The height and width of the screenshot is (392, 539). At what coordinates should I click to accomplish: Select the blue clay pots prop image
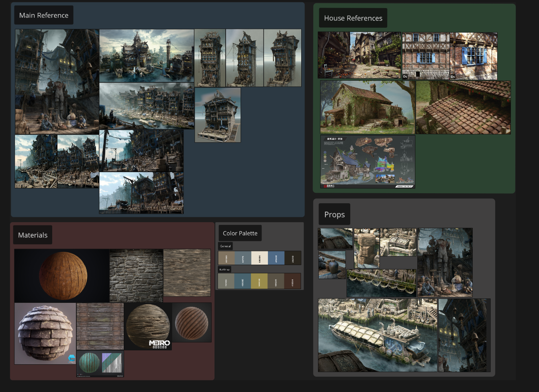pyautogui.click(x=332, y=265)
